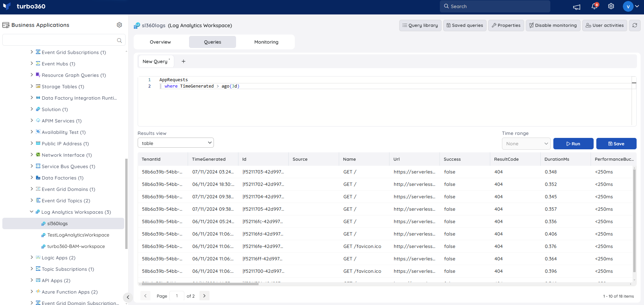
Task: Run the current query
Action: 573,144
